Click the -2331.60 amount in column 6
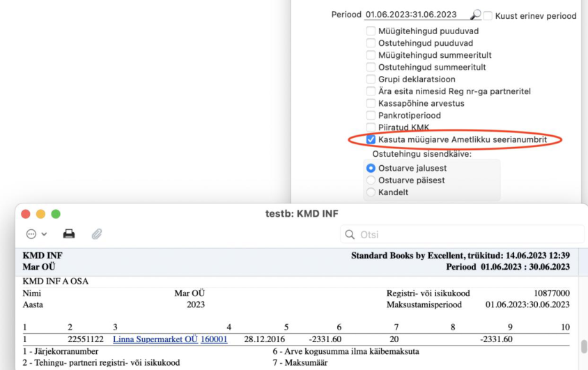Screen dimensions: 588x370 pyautogui.click(x=325, y=339)
